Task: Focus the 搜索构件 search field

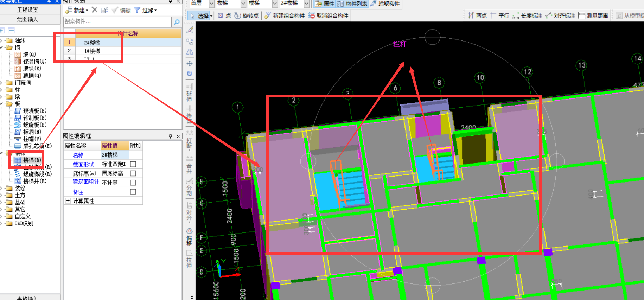Action: (x=117, y=21)
